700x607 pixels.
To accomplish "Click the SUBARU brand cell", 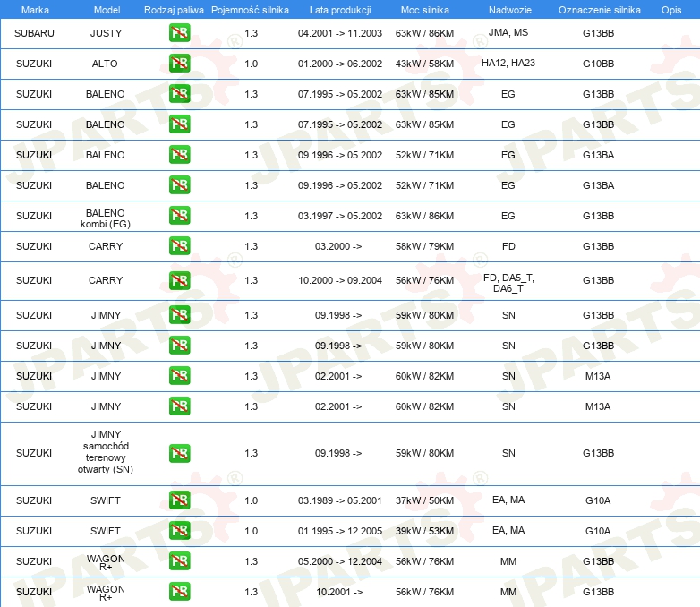I will click(x=34, y=33).
